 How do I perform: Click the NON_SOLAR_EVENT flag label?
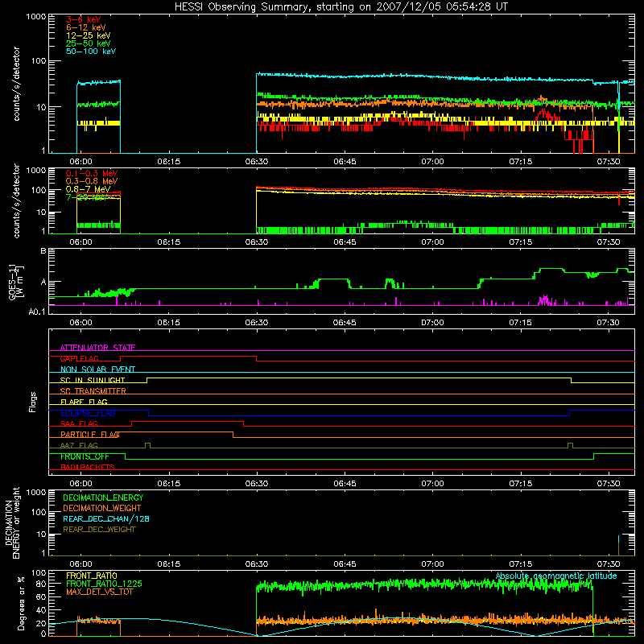[x=97, y=369]
